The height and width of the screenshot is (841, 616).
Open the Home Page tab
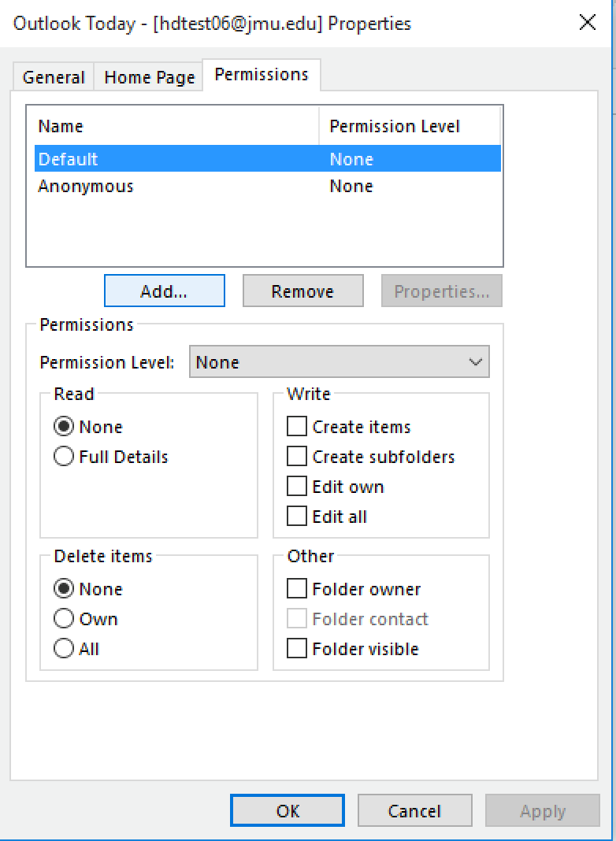point(148,76)
